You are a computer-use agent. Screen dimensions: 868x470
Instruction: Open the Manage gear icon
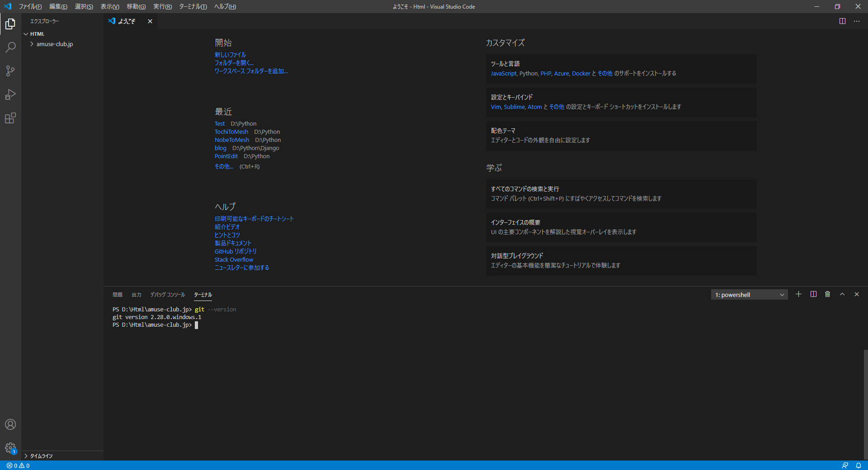tap(10, 448)
